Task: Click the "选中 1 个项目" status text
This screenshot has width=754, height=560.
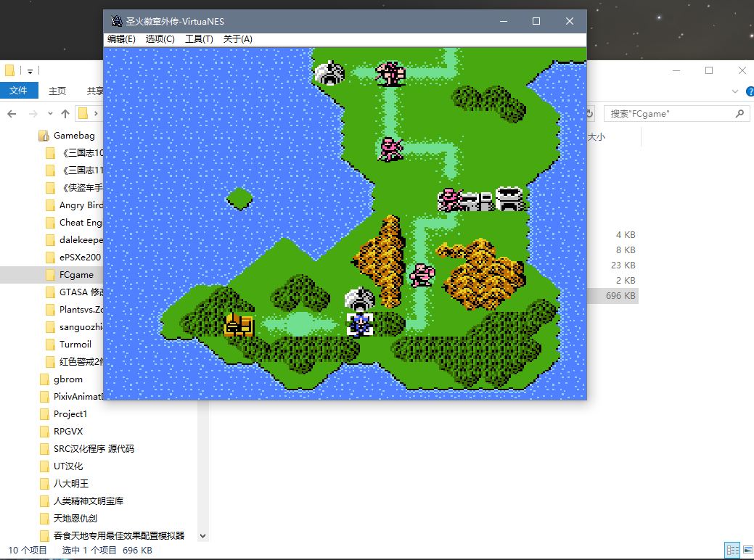Action: click(89, 551)
